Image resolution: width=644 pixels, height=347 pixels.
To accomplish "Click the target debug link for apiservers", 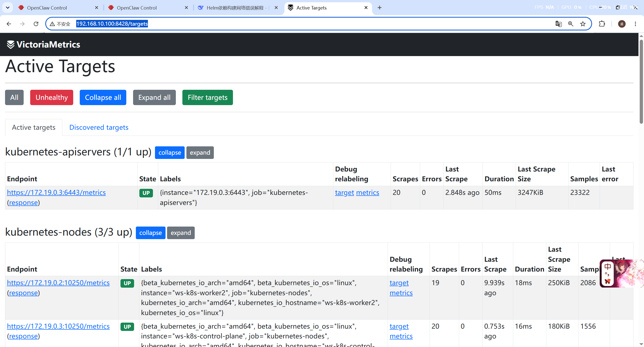I will click(x=344, y=193).
